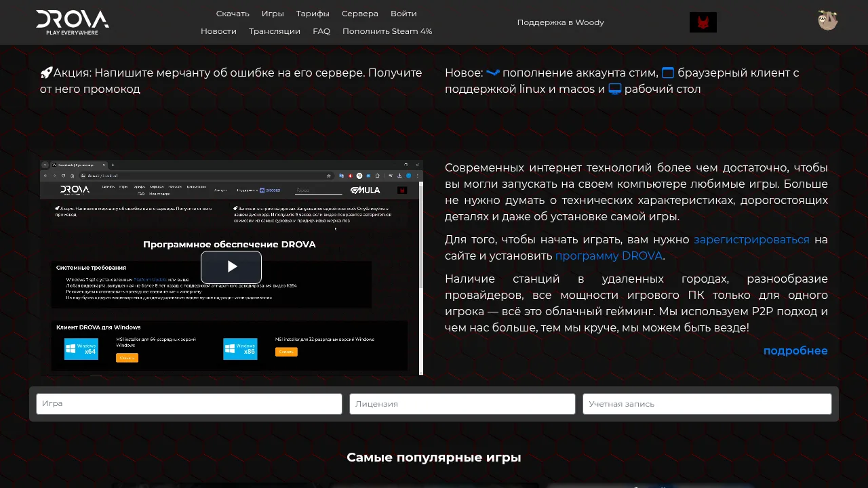Click the rocket icon beside Акция
Screen dimensions: 868x488
[x=46, y=73]
